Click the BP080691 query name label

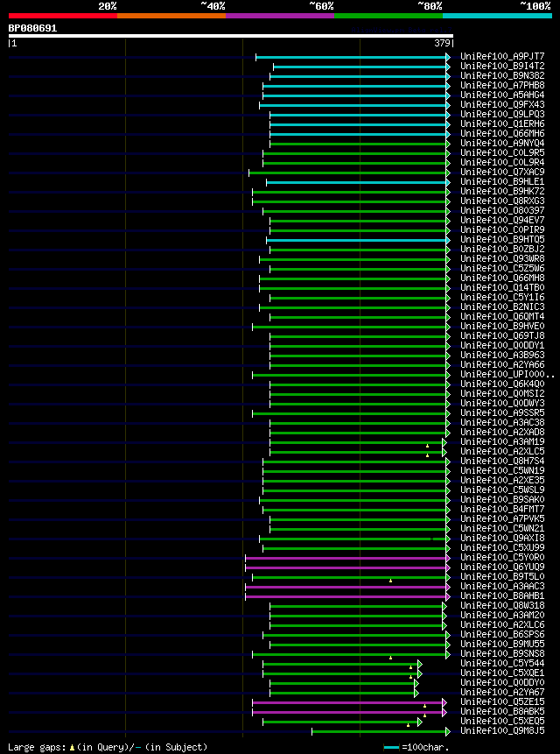click(32, 28)
